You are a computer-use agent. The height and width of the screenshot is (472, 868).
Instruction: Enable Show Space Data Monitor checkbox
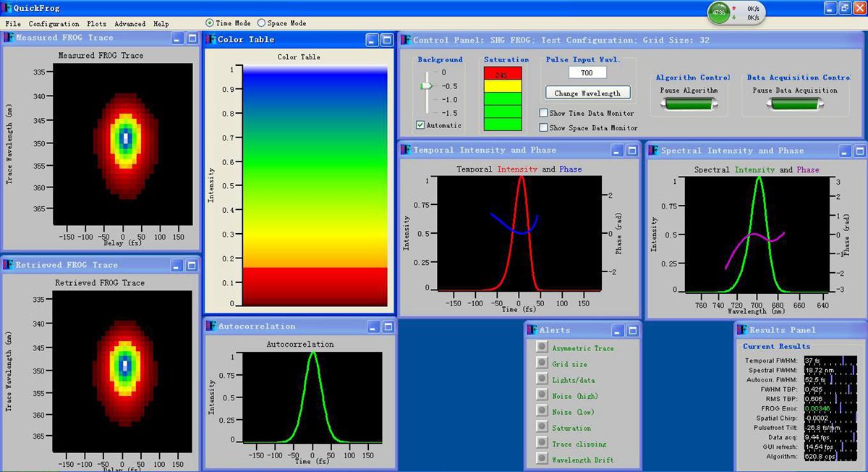[x=543, y=127]
